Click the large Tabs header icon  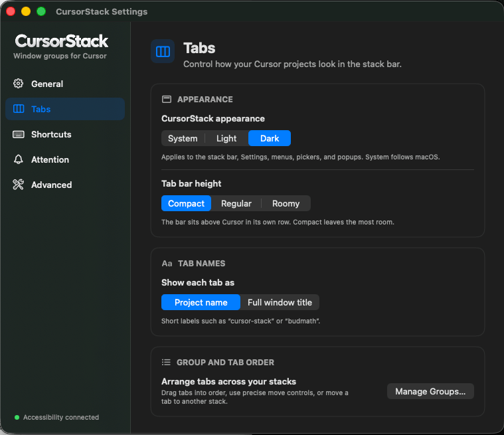point(163,51)
